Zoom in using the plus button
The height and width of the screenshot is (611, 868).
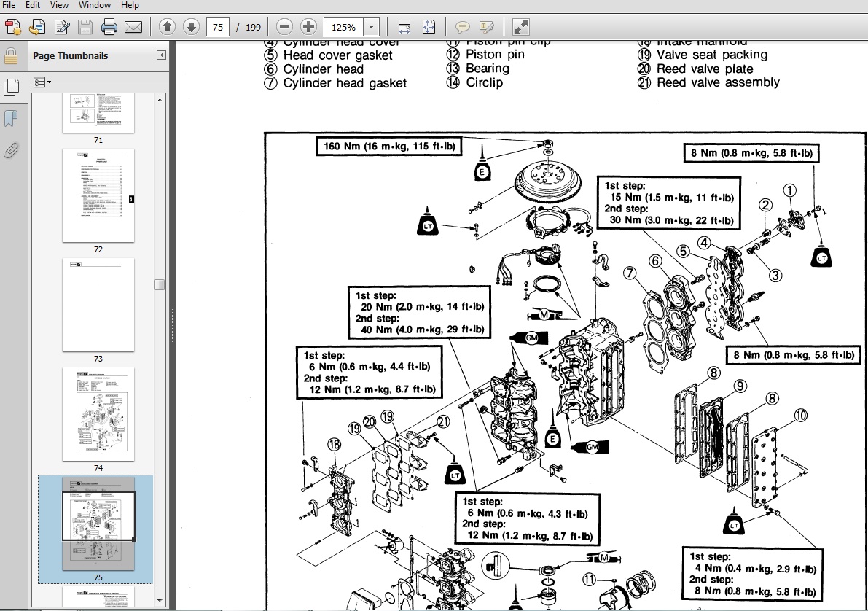pos(308,27)
